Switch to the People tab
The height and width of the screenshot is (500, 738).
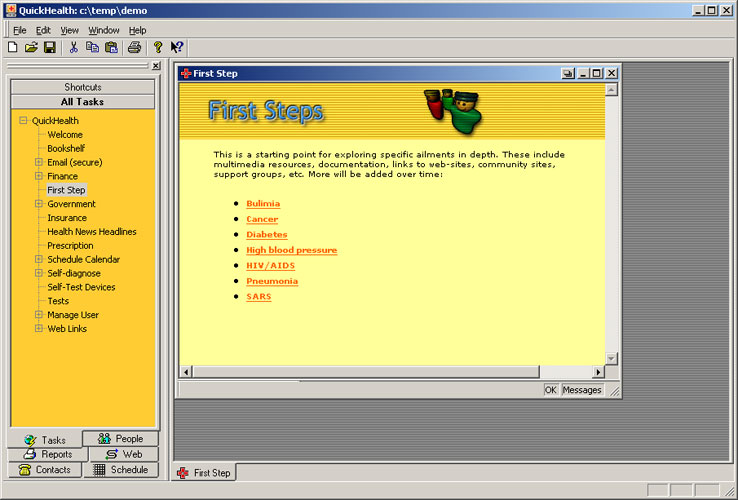coord(121,439)
